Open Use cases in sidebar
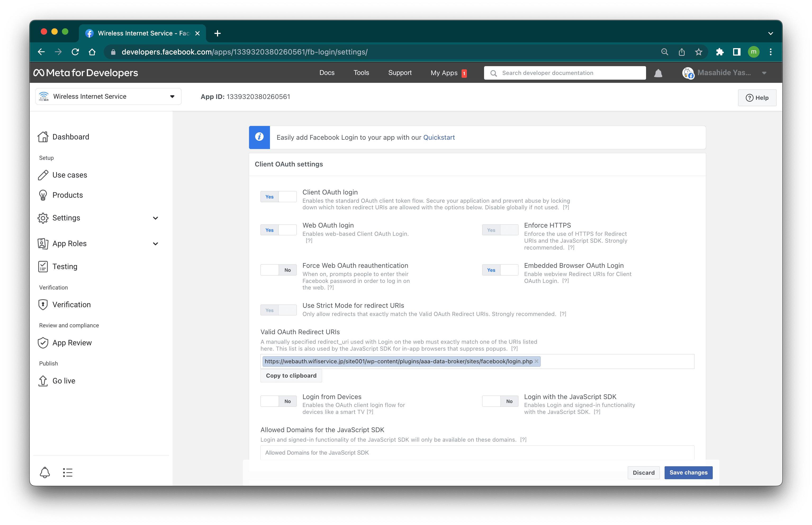 62,175
